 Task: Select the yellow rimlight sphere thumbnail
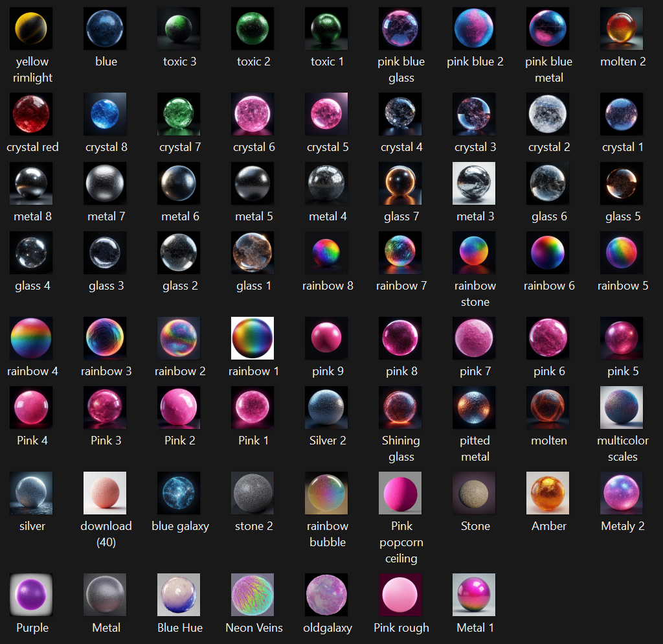coord(31,29)
